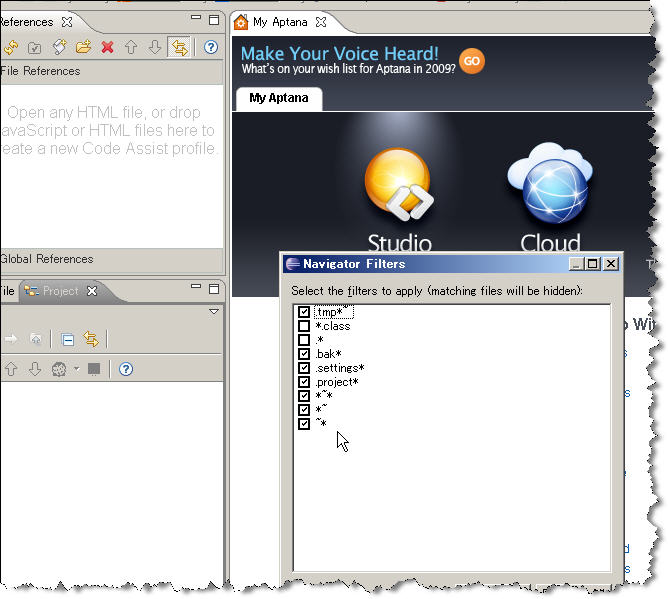
Task: Uncheck the .bak* filter checkbox
Action: pyautogui.click(x=304, y=354)
